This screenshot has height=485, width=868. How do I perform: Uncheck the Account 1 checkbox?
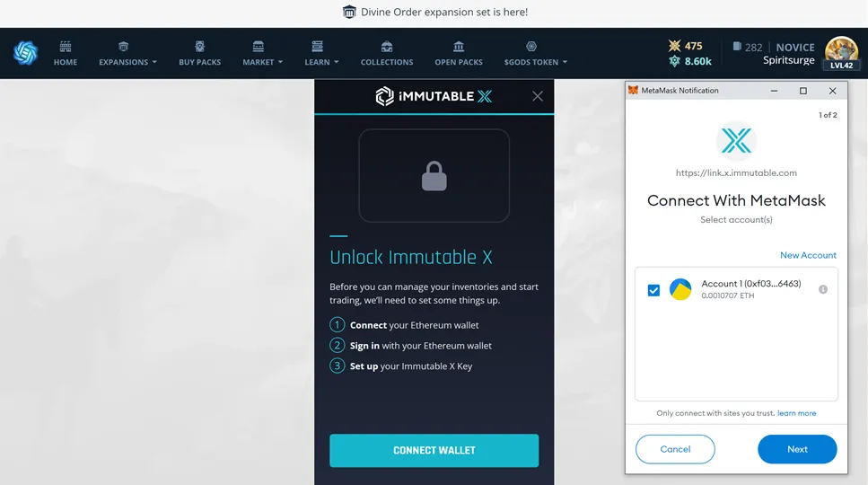tap(653, 290)
